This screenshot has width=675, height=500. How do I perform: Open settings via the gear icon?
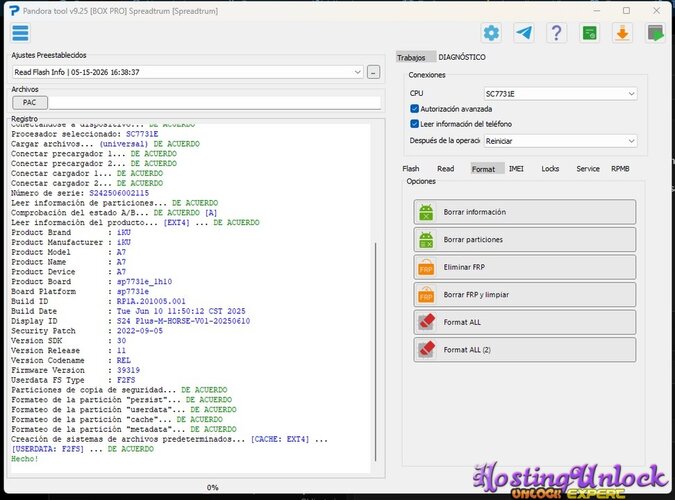point(491,33)
